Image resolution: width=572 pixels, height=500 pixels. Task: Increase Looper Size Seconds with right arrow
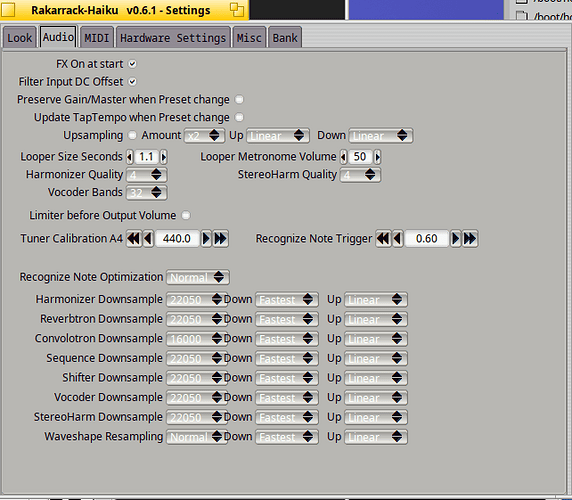pos(163,157)
